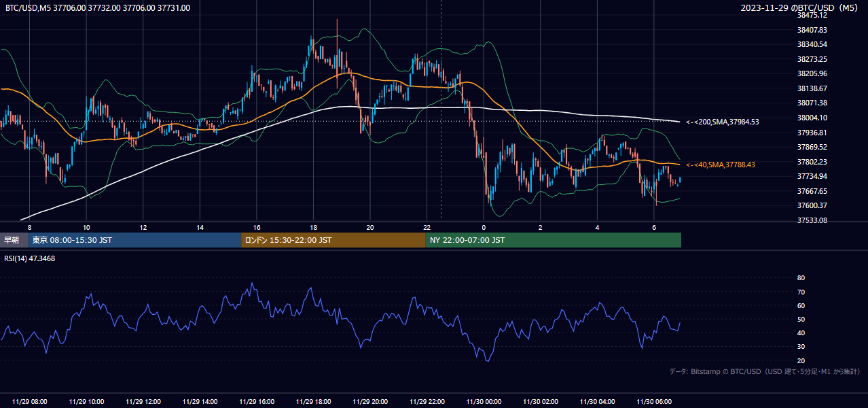Click hour label 22 under price chart
Image resolution: width=868 pixels, height=408 pixels.
coord(427,227)
